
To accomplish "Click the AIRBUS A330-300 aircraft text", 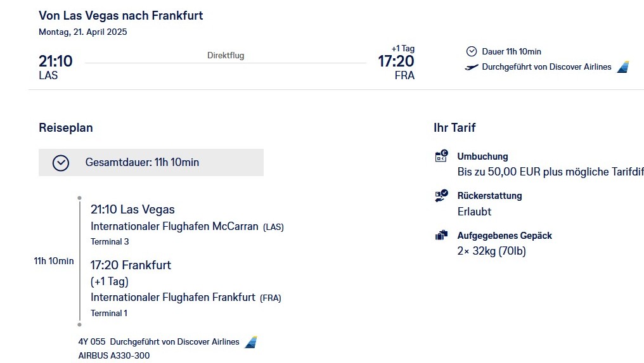I will point(114,355).
